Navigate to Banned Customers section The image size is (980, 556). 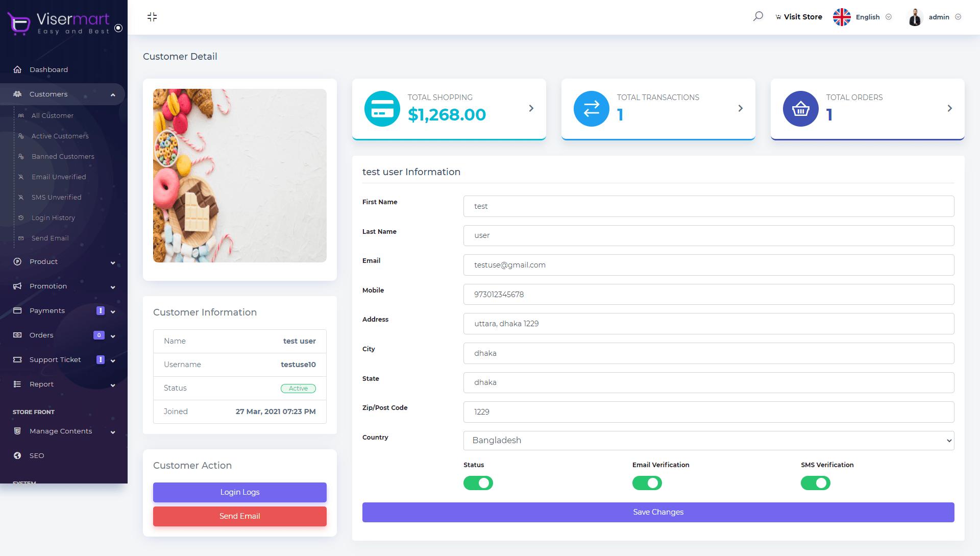[x=62, y=156]
